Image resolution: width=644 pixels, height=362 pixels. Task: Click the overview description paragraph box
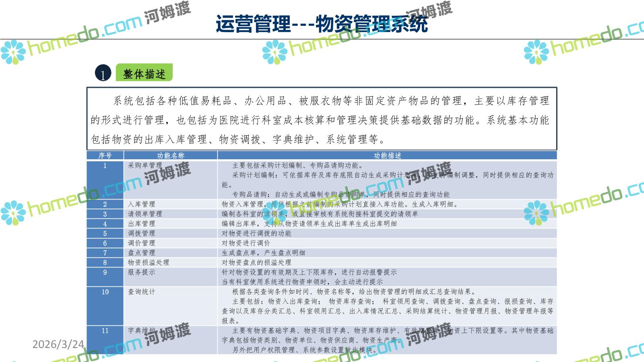pos(322,119)
